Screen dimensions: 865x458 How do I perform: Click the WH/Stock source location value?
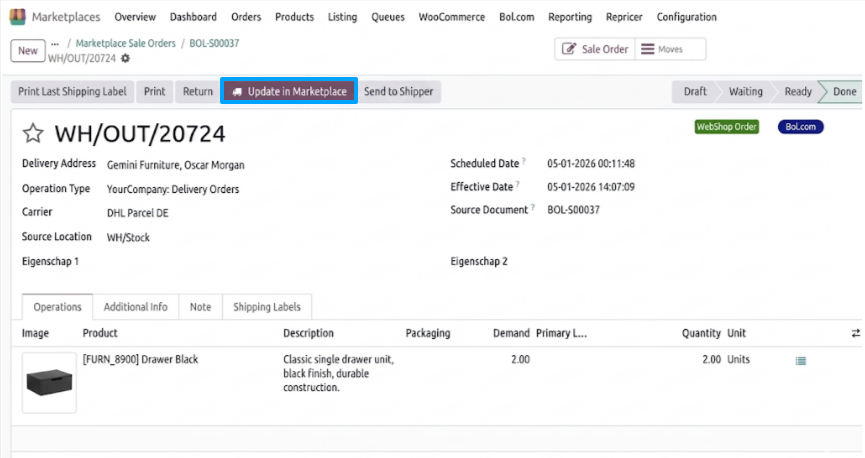pyautogui.click(x=128, y=238)
